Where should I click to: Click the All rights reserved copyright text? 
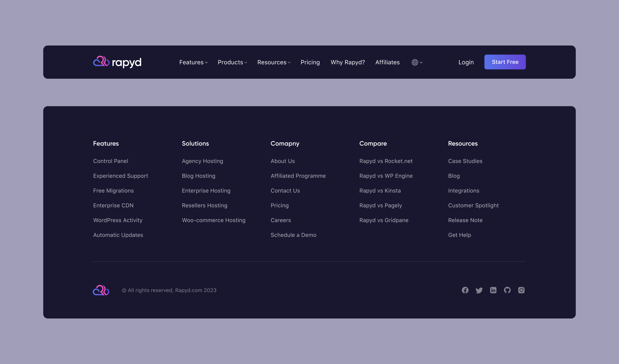click(x=169, y=290)
